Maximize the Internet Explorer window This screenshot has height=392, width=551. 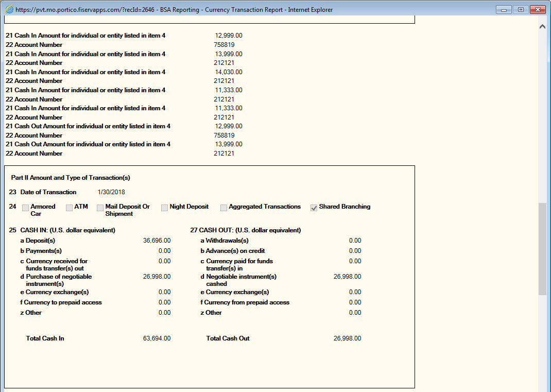tap(521, 9)
